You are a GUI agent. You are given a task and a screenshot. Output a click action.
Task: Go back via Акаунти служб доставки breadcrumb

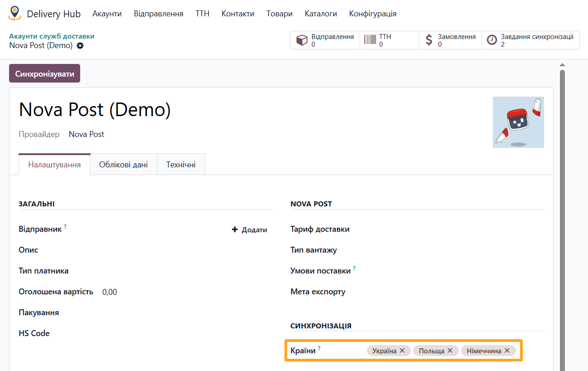pyautogui.click(x=52, y=36)
